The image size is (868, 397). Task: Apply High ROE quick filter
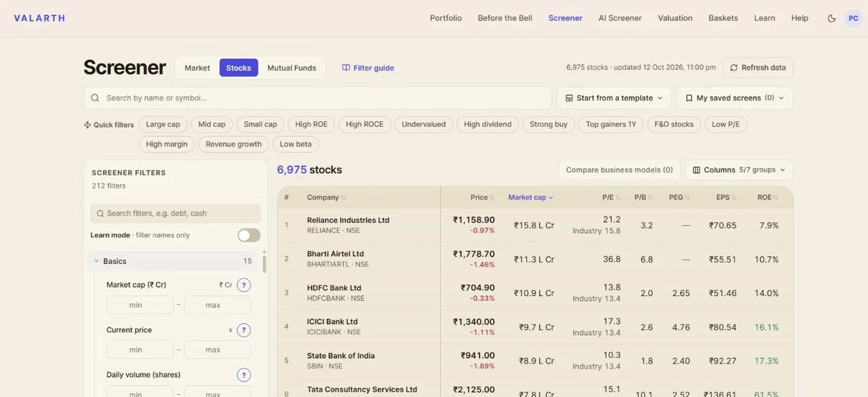311,125
